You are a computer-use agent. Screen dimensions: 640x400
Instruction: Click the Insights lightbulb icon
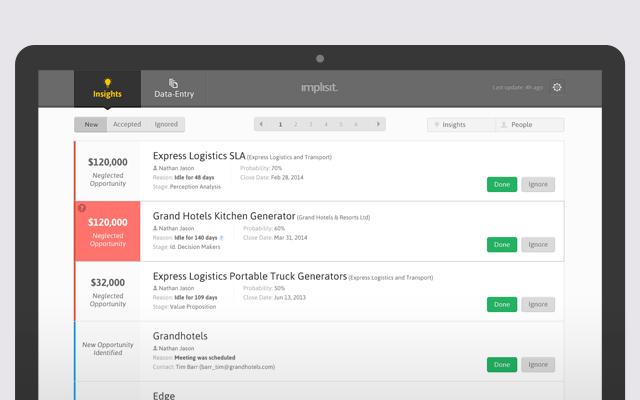click(107, 83)
